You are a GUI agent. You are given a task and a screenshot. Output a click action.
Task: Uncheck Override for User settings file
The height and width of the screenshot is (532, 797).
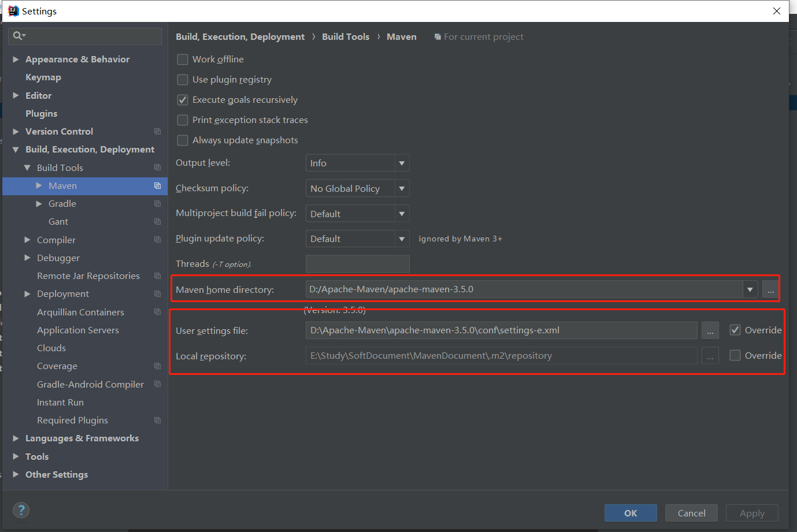735,330
